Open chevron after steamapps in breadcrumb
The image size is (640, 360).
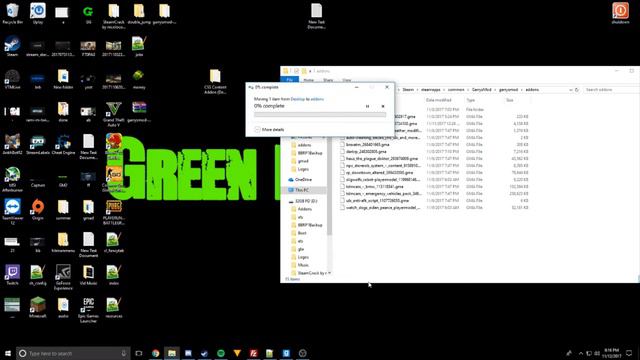[444, 89]
